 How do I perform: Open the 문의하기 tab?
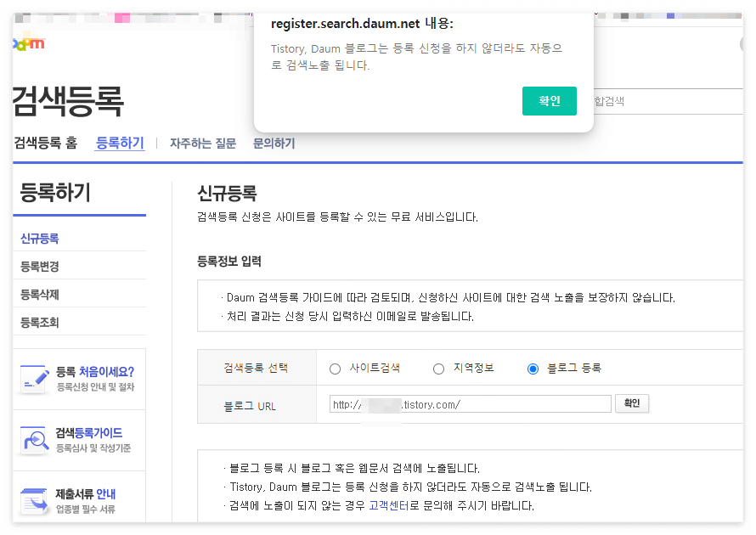tap(274, 143)
